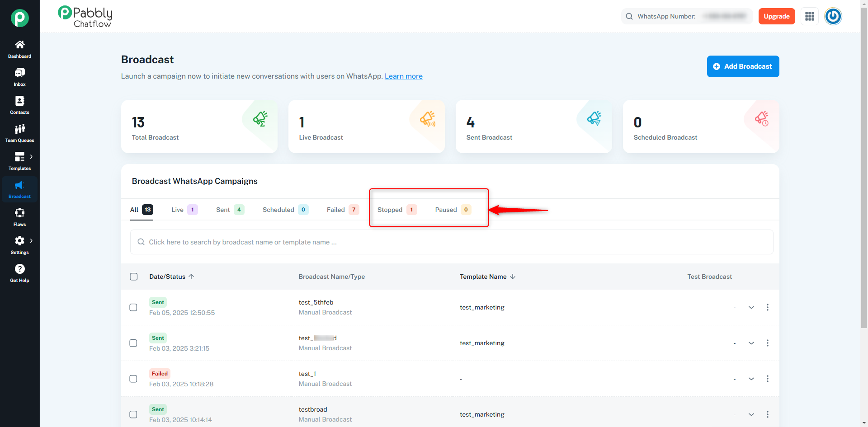Expand the Templates submenu arrow
The width and height of the screenshot is (868, 427).
coord(31,157)
